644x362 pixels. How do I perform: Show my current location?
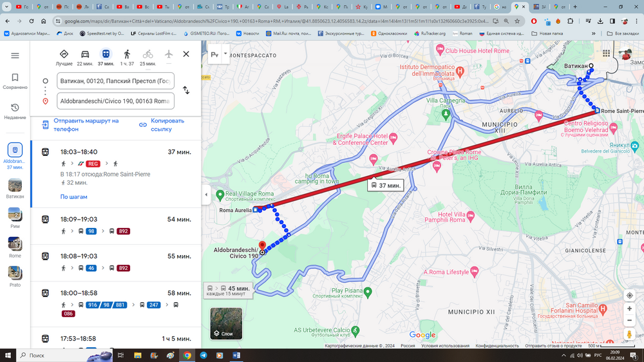[x=629, y=296]
